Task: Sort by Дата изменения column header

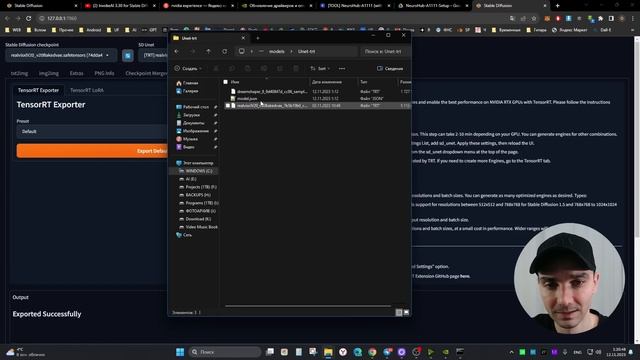Action: pyautogui.click(x=327, y=82)
